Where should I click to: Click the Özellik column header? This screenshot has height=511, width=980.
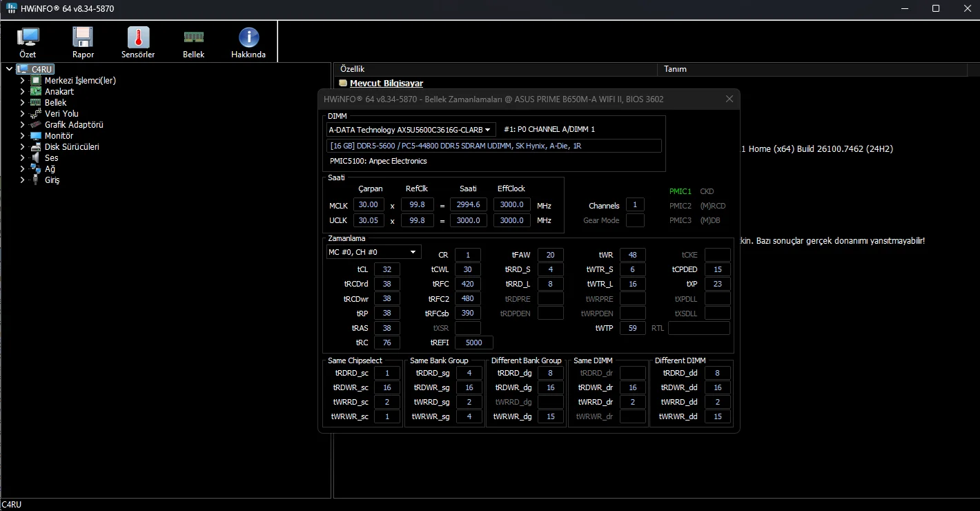click(x=496, y=69)
